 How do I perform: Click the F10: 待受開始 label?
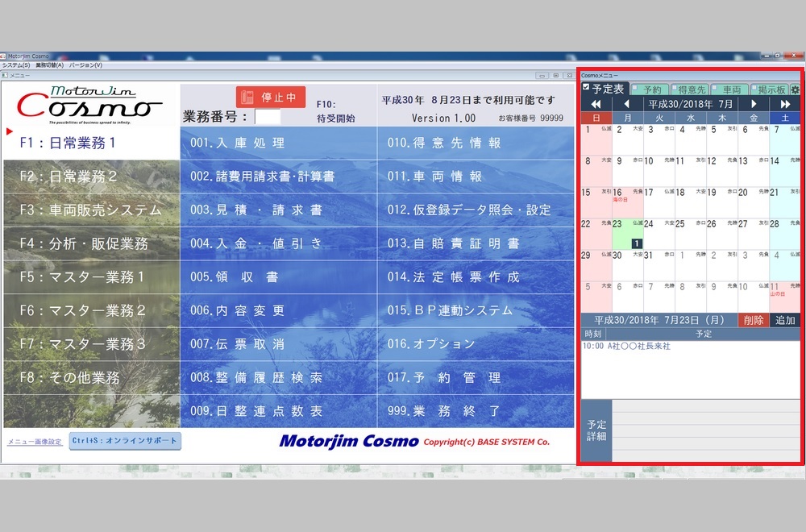[x=335, y=111]
